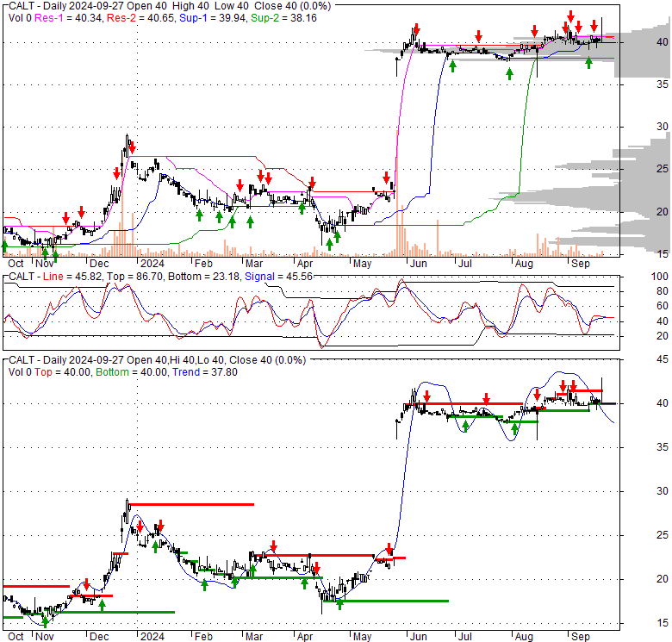Click the 80 level on the oscillator axis
672x642 pixels.
click(663, 291)
